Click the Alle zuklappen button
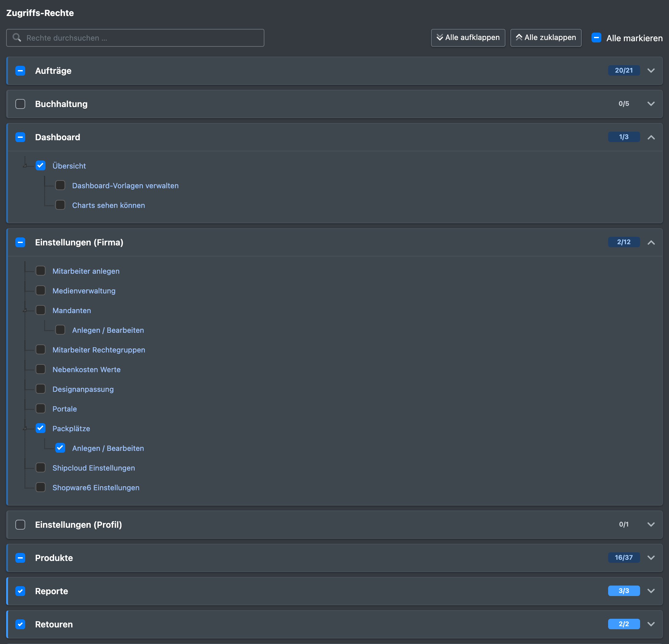Image resolution: width=669 pixels, height=644 pixels. [x=546, y=38]
